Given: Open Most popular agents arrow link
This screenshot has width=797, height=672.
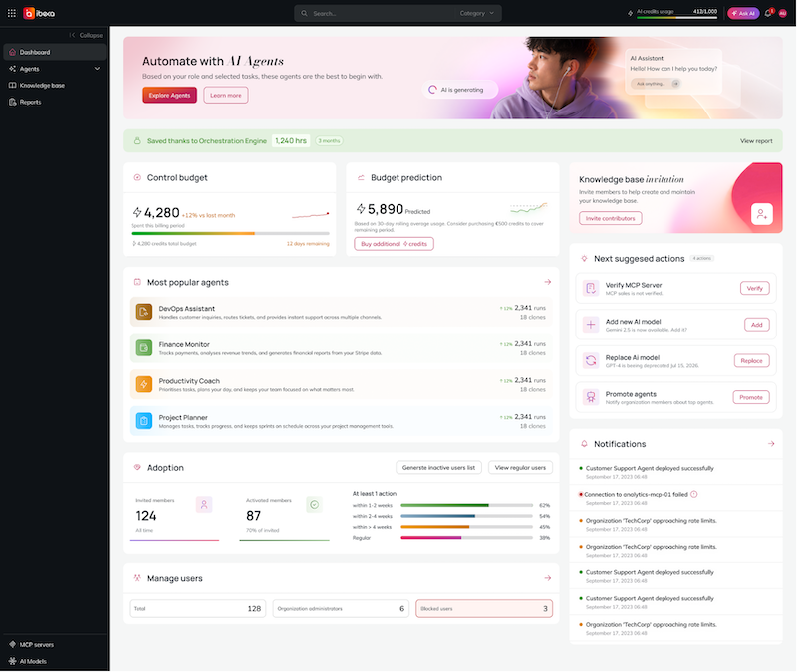Looking at the screenshot, I should point(547,282).
